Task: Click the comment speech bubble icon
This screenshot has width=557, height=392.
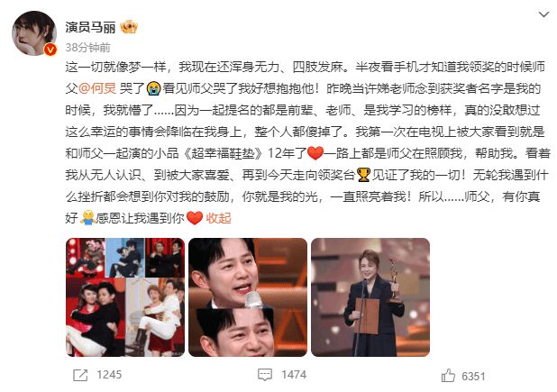Action: click(x=265, y=375)
